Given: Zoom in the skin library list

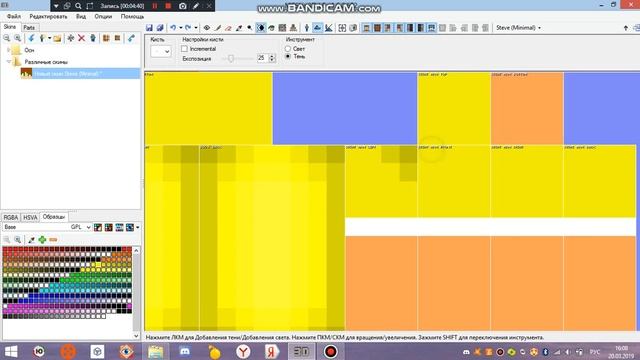Looking at the screenshot, I should (x=18, y=38).
